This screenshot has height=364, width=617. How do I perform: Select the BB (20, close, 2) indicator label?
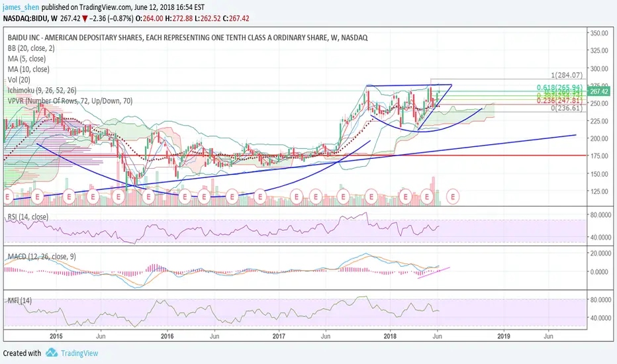click(x=31, y=48)
